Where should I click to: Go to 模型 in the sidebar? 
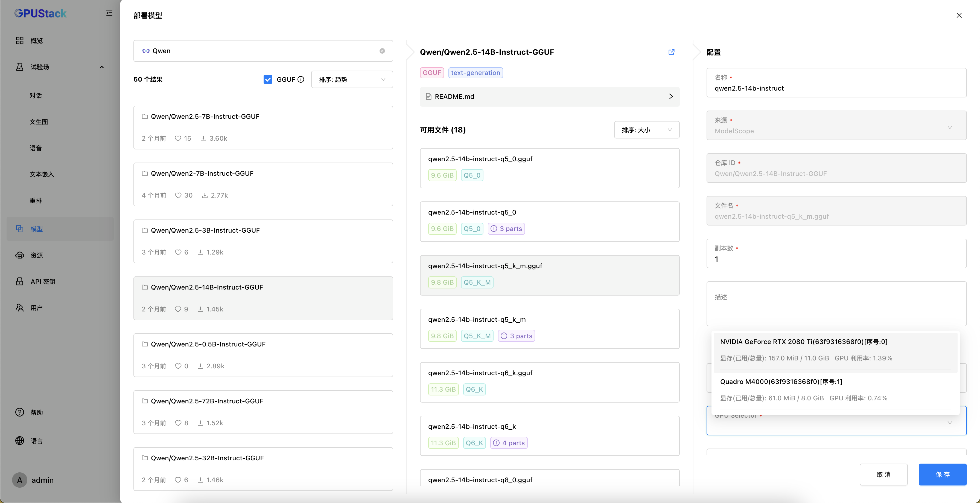click(x=37, y=229)
